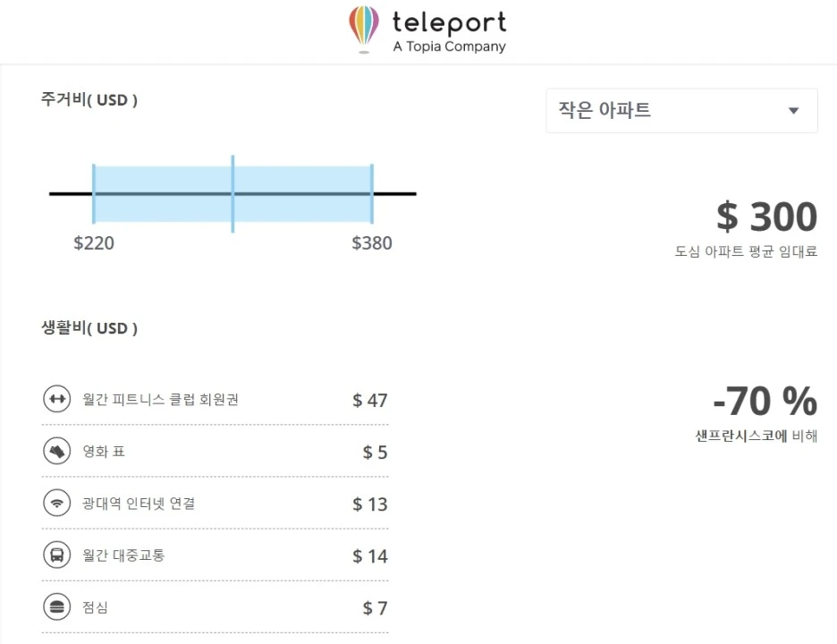837x644 pixels.
Task: Click the fitness club dumbbell icon
Action: pos(56,399)
